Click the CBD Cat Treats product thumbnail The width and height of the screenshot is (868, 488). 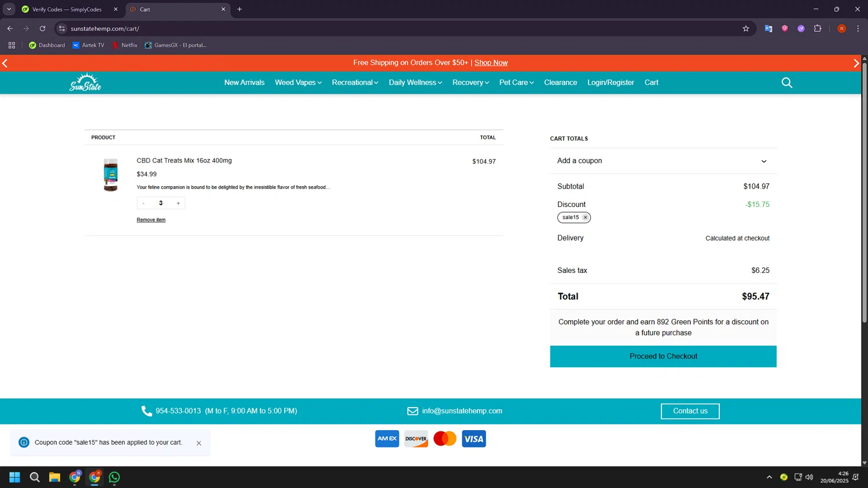coord(111,175)
